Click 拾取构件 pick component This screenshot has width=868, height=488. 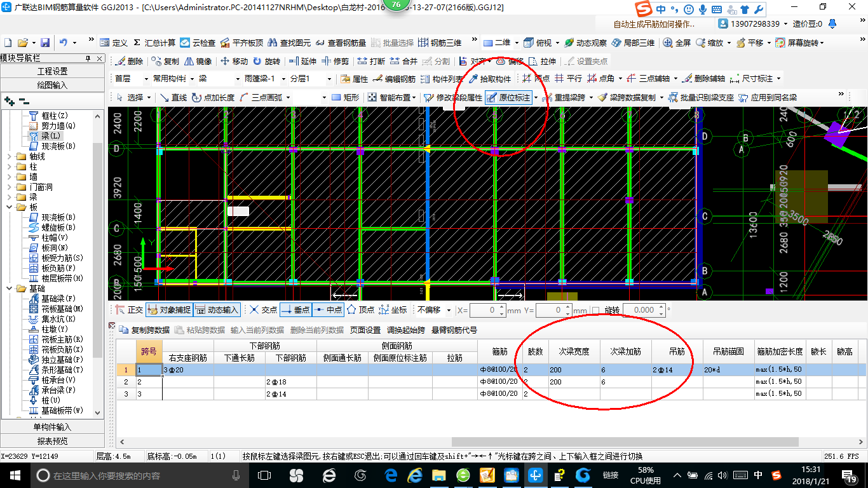[x=489, y=79]
